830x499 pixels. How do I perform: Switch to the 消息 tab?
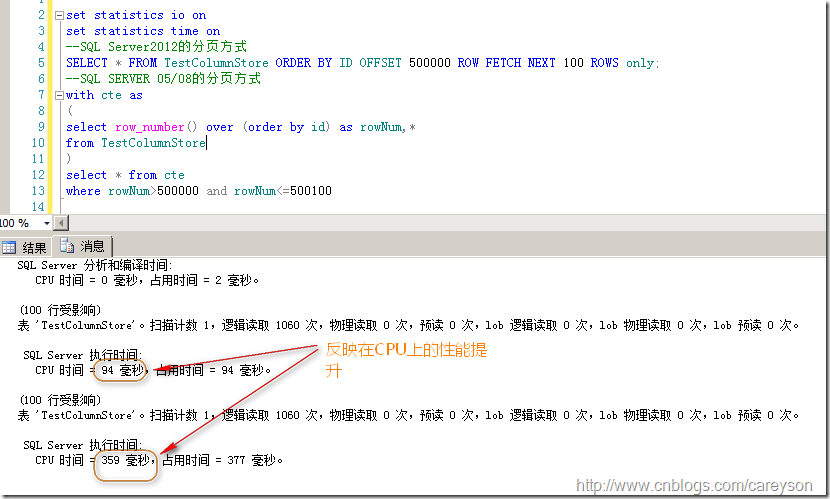83,246
